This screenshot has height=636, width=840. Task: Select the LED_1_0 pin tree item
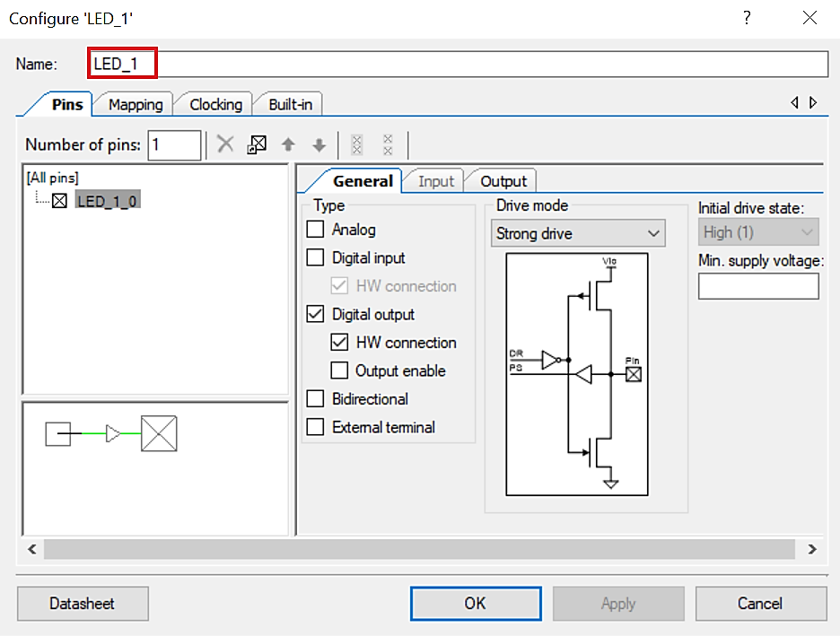[x=107, y=201]
